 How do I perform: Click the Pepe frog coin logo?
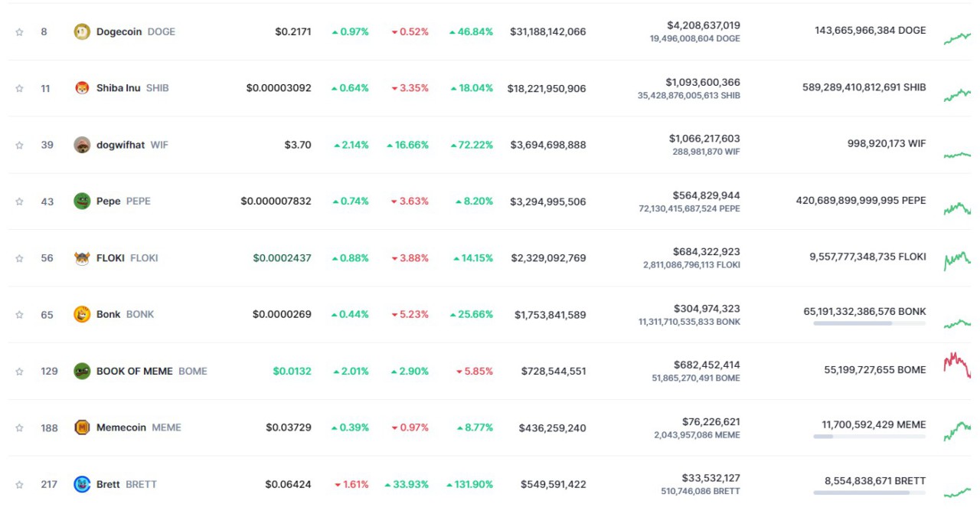click(82, 201)
